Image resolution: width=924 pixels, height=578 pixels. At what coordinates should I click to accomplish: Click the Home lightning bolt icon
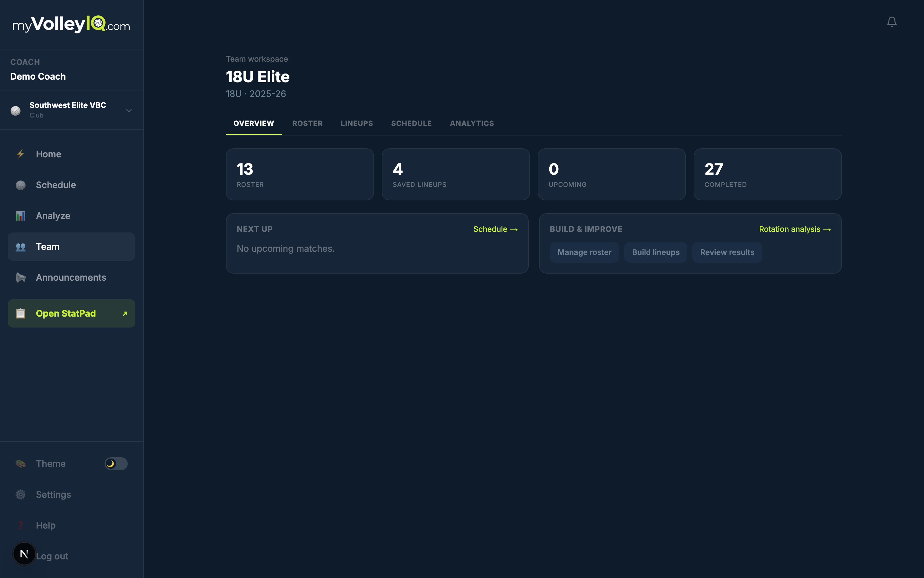coord(21,154)
